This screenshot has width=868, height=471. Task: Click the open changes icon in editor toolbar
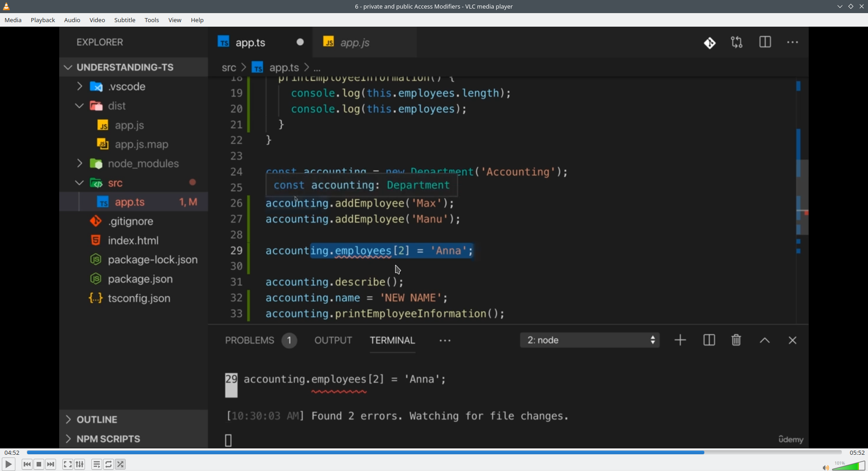(737, 42)
